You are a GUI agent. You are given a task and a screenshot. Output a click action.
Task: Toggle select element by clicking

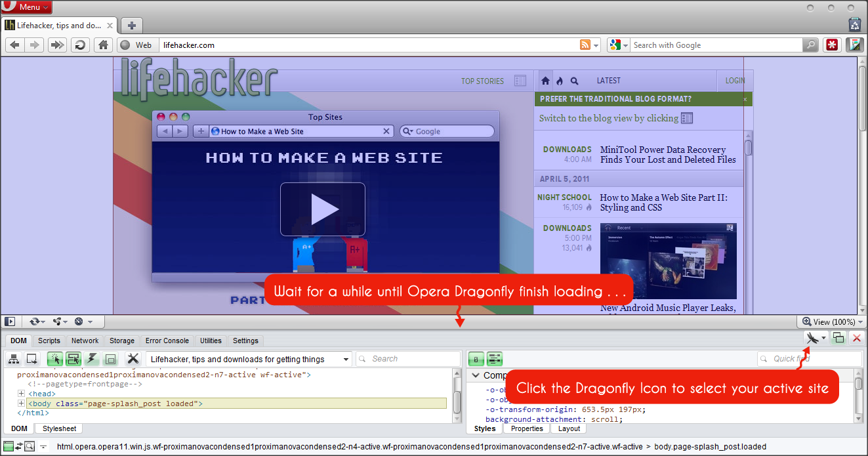(55, 359)
